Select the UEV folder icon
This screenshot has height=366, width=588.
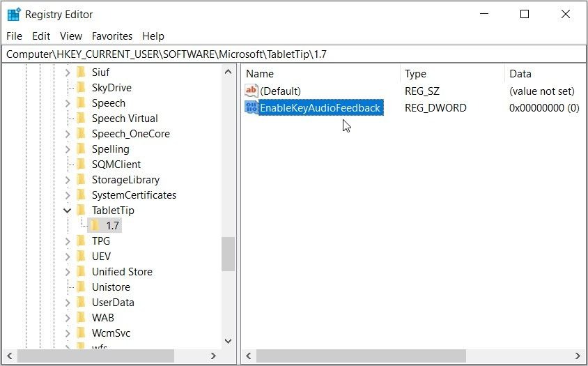click(x=82, y=256)
